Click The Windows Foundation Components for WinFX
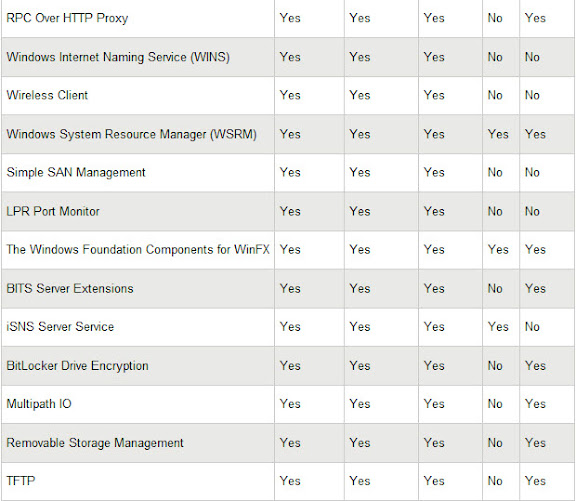 pyautogui.click(x=138, y=249)
